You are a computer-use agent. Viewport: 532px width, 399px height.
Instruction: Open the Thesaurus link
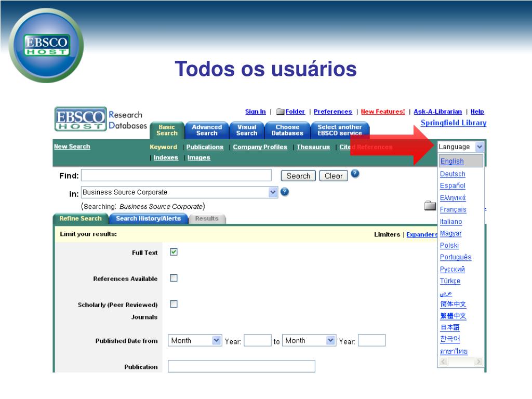pyautogui.click(x=313, y=147)
